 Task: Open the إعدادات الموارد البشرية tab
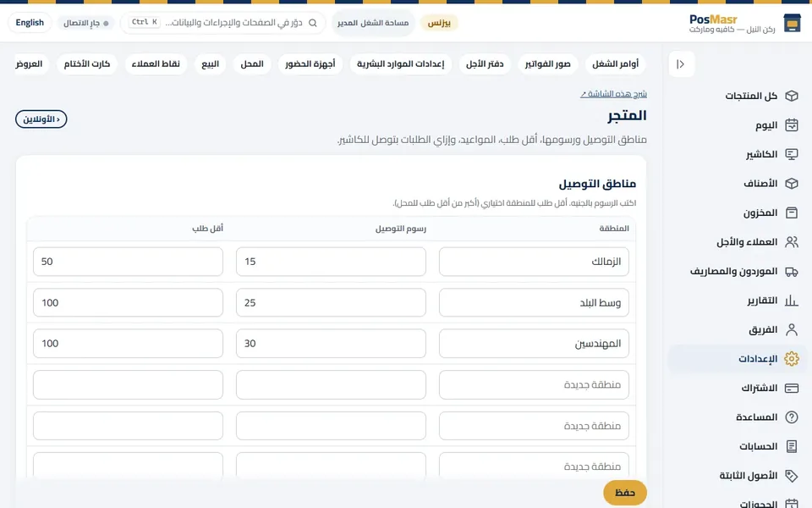(400, 64)
